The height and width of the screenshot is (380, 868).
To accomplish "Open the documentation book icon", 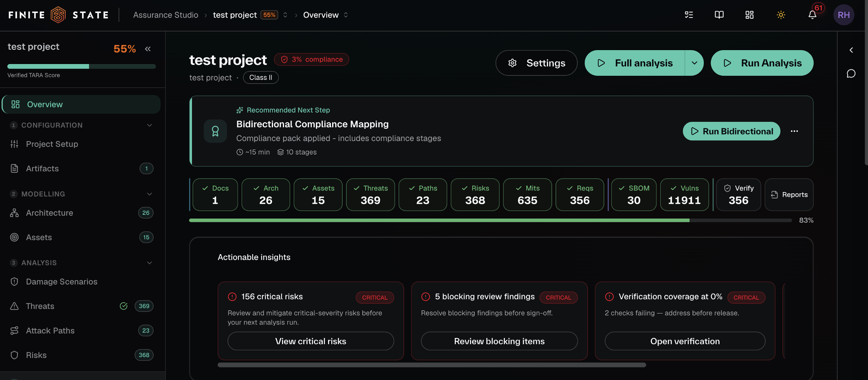I will click(719, 15).
